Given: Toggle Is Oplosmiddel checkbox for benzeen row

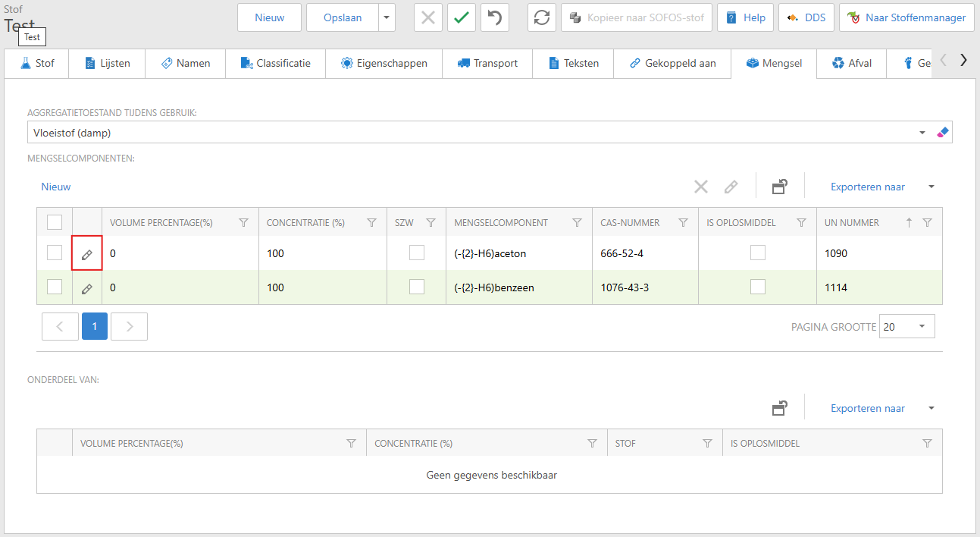Looking at the screenshot, I should (757, 287).
